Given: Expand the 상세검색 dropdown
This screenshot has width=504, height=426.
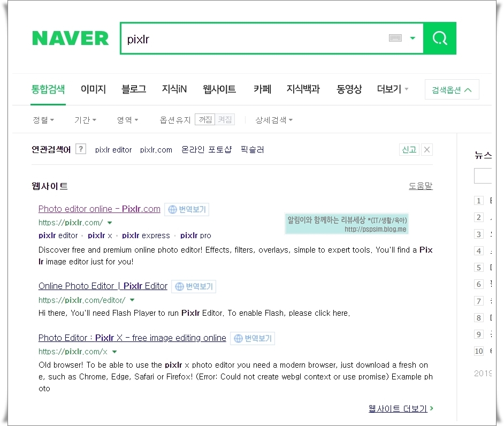Looking at the screenshot, I should pyautogui.click(x=274, y=120).
